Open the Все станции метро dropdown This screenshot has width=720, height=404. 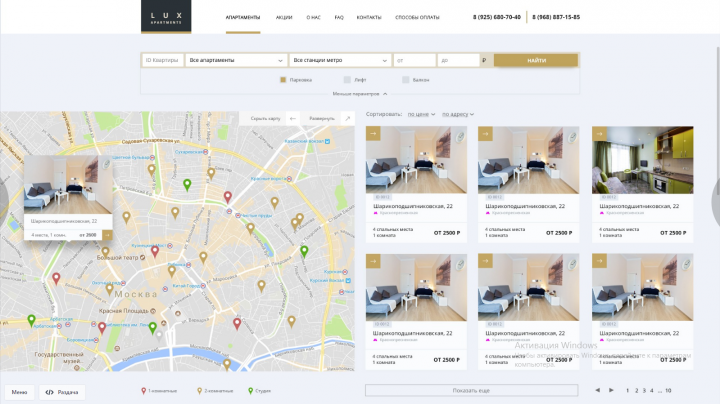click(340, 60)
